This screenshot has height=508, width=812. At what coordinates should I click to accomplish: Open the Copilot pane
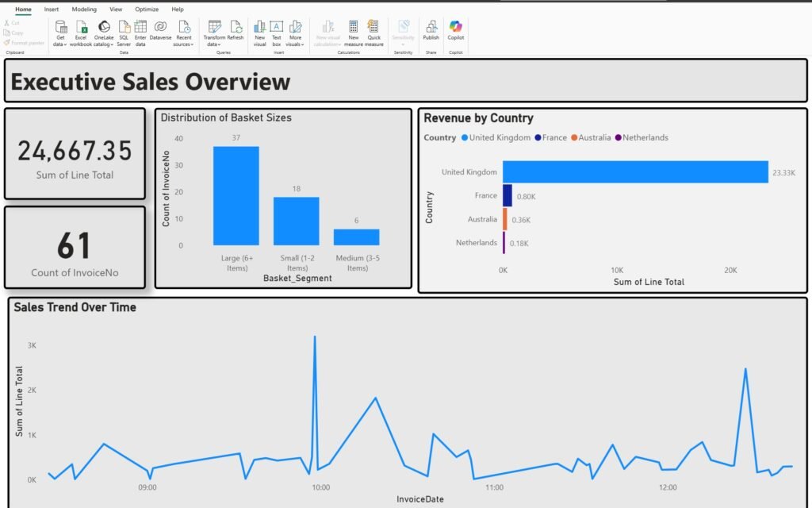click(456, 27)
